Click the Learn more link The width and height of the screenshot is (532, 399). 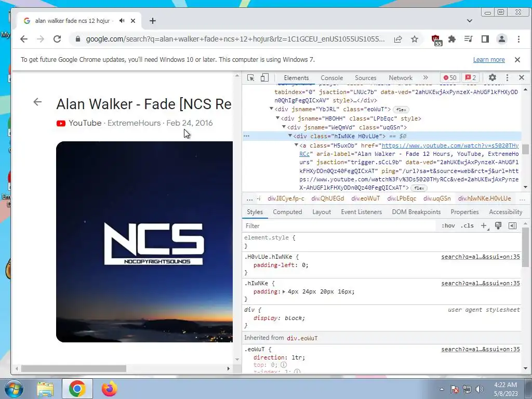[489, 60]
